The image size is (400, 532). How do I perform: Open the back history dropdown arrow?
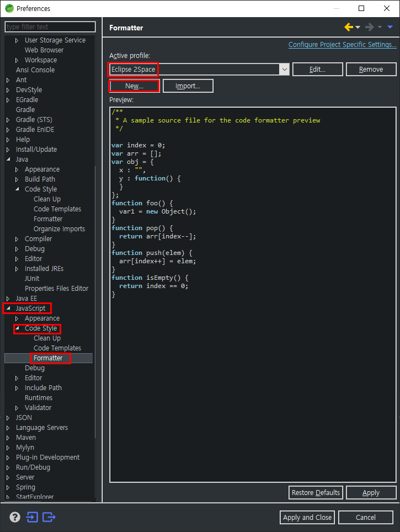point(358,28)
